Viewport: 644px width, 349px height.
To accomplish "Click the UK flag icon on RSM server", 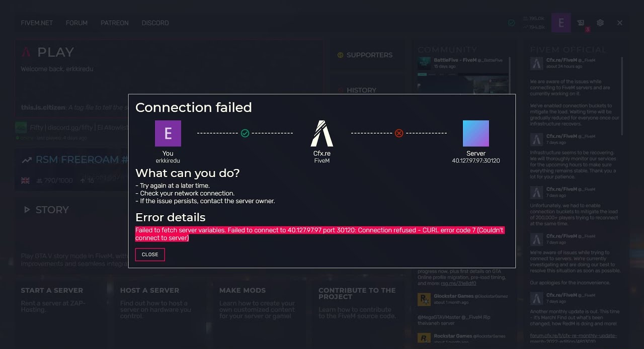I will 25,181.
